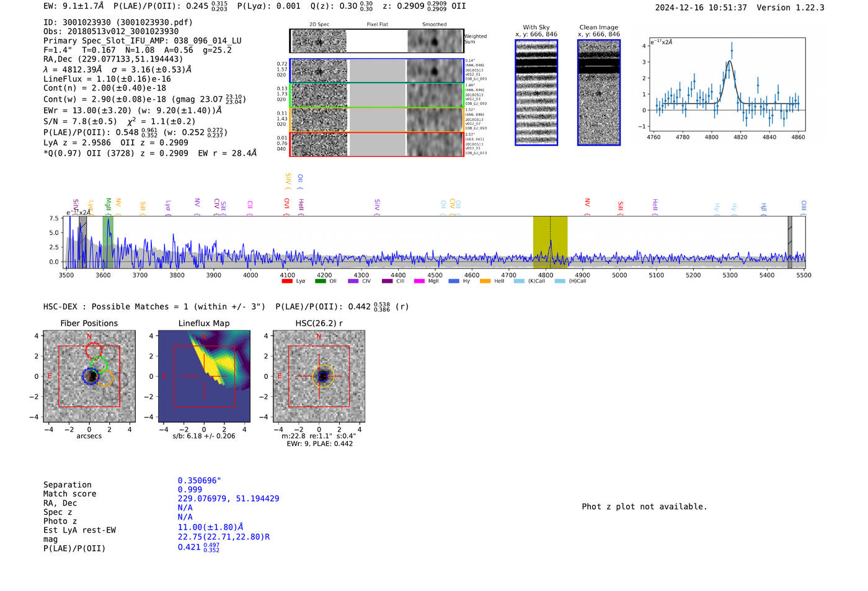Click the gray hatched band near 5460

(x=790, y=242)
